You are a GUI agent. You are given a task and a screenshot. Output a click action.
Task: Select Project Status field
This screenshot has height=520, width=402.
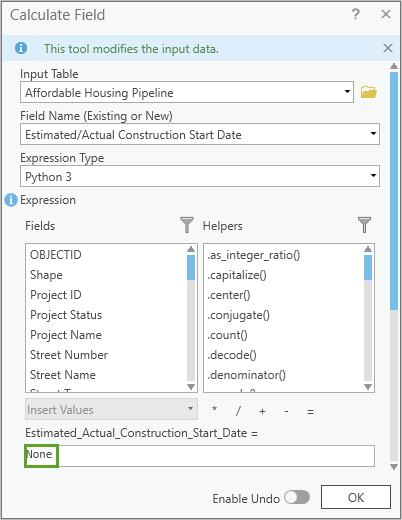point(66,315)
